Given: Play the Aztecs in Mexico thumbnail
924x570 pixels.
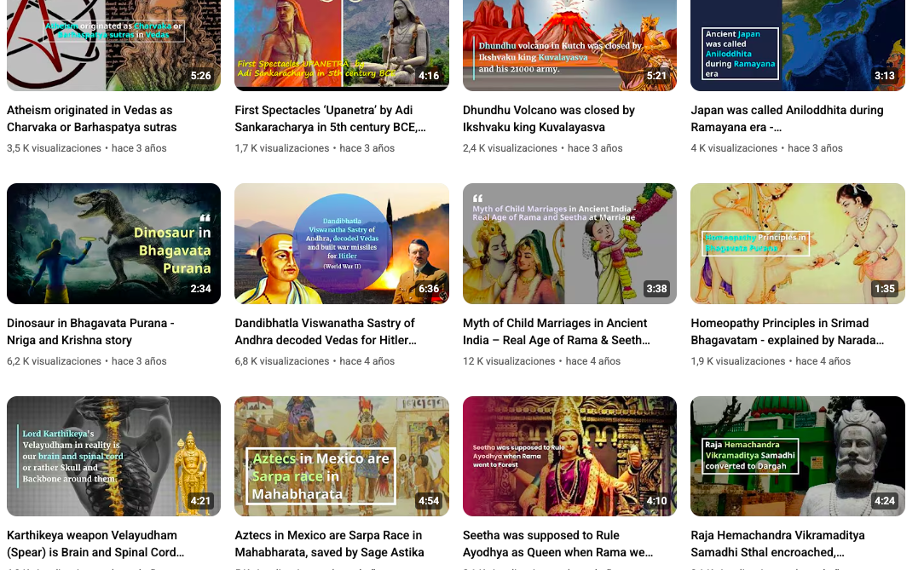Looking at the screenshot, I should tap(342, 457).
